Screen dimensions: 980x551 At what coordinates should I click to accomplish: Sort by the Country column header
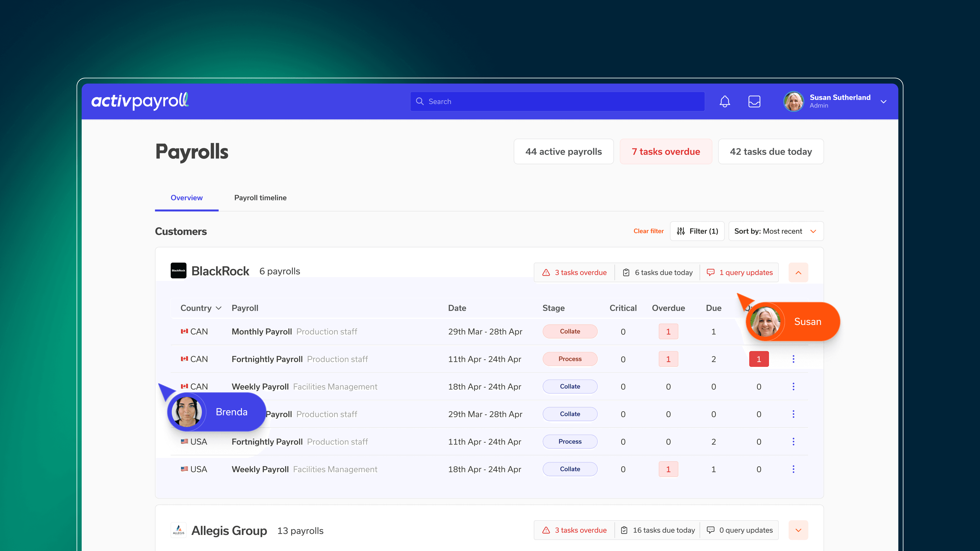[201, 308]
